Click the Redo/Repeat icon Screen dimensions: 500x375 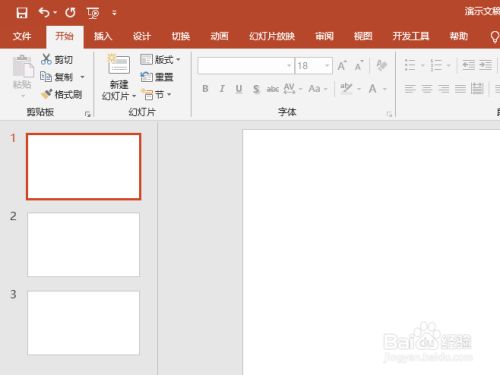pyautogui.click(x=70, y=13)
